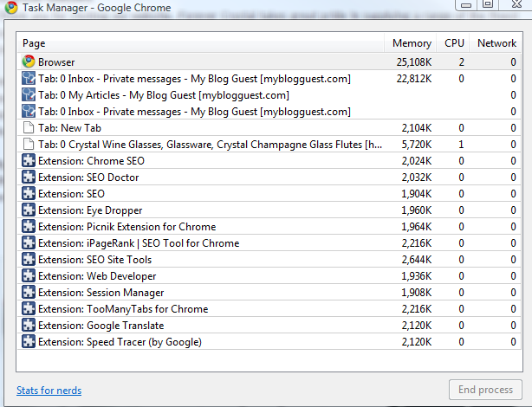This screenshot has width=532, height=407.
Task: Select Extension: SEO Site Tools row
Action: (269, 260)
